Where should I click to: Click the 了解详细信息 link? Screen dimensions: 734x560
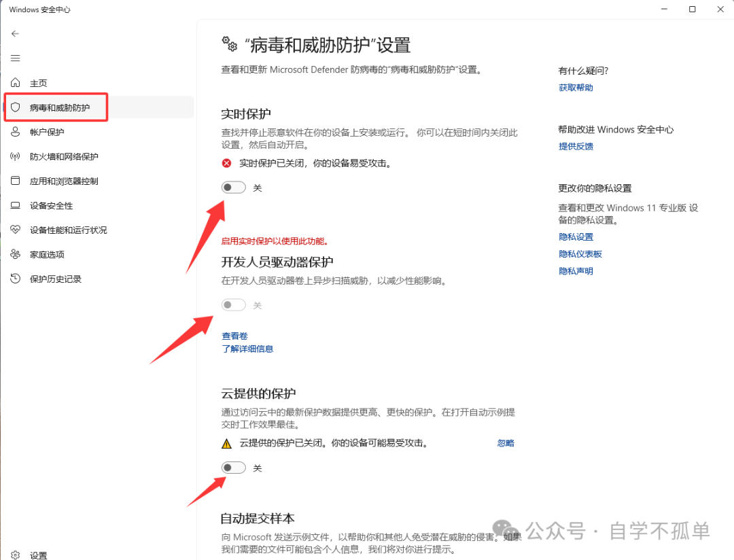[x=247, y=349]
